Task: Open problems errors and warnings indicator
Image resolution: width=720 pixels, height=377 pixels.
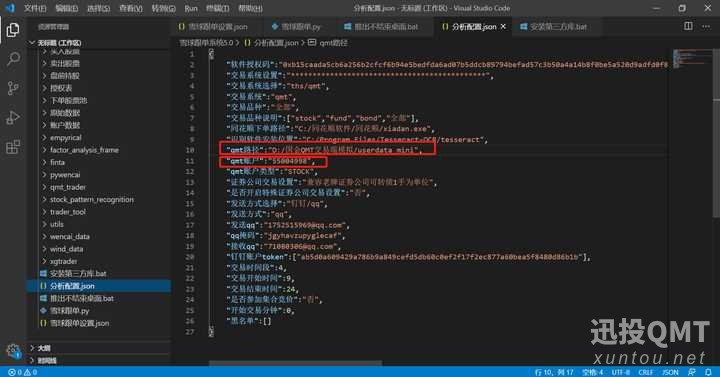Action: coord(22,372)
